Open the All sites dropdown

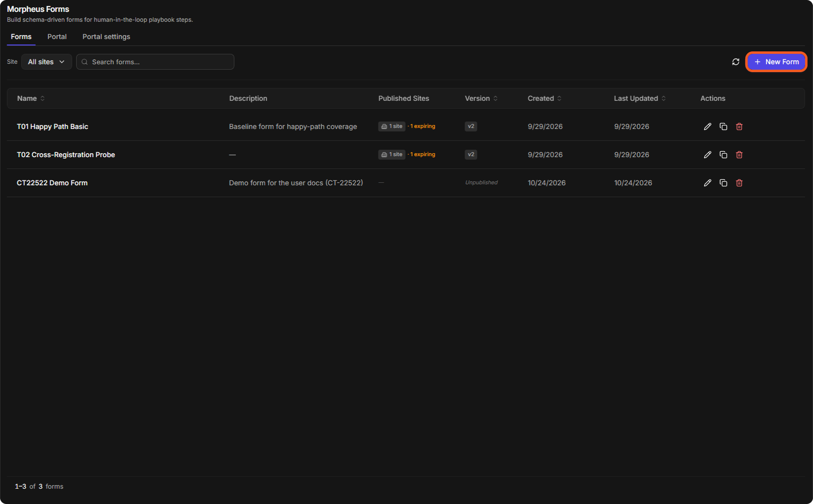[x=46, y=62]
